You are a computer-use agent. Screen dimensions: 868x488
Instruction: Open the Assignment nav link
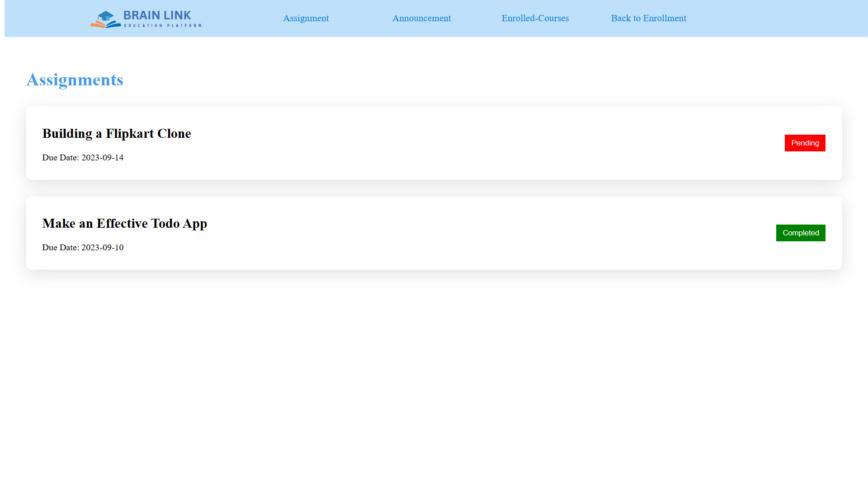click(x=306, y=19)
